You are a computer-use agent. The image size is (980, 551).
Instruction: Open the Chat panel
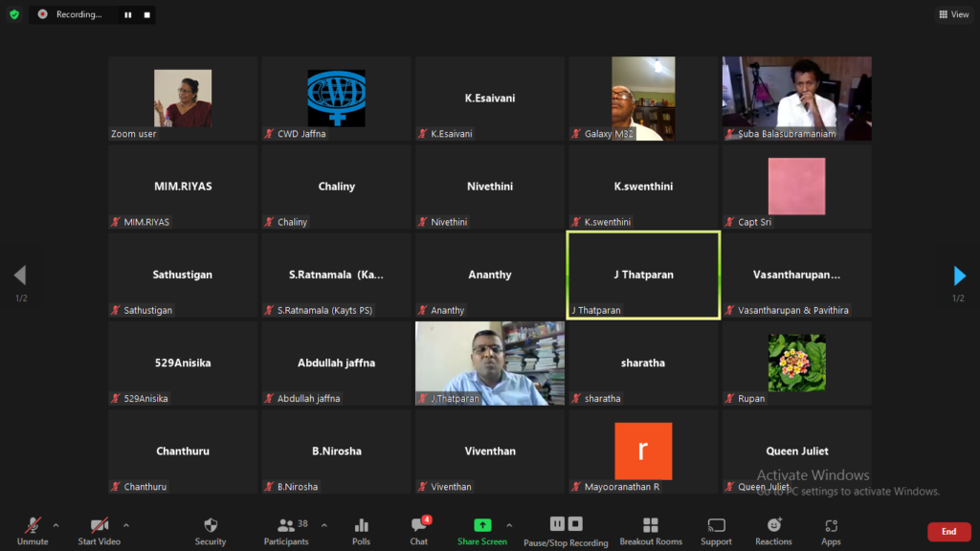coord(419,532)
